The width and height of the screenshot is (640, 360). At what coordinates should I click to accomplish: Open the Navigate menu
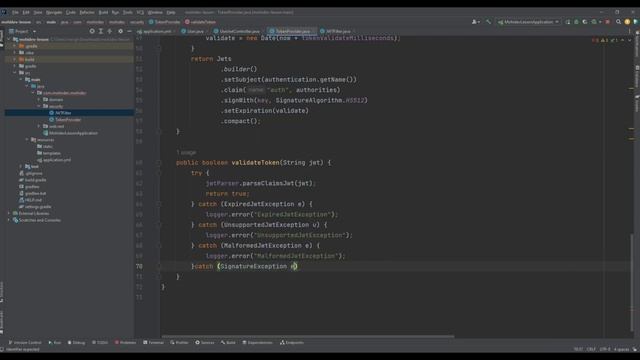[x=54, y=12]
